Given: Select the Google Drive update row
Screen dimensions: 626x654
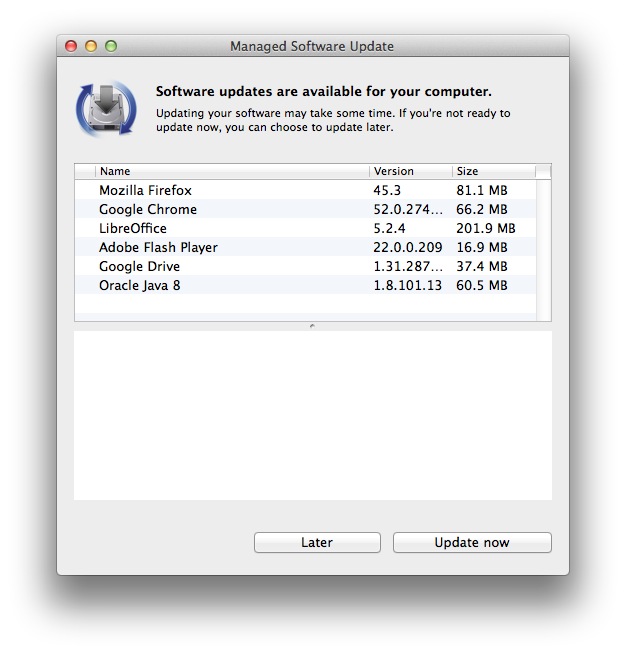Looking at the screenshot, I should (305, 266).
